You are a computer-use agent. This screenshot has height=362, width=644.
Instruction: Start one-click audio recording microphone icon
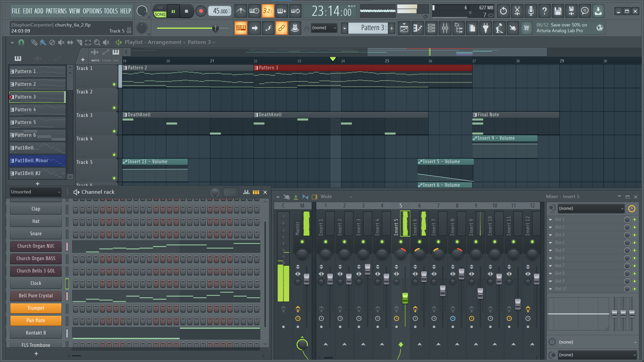(531, 11)
